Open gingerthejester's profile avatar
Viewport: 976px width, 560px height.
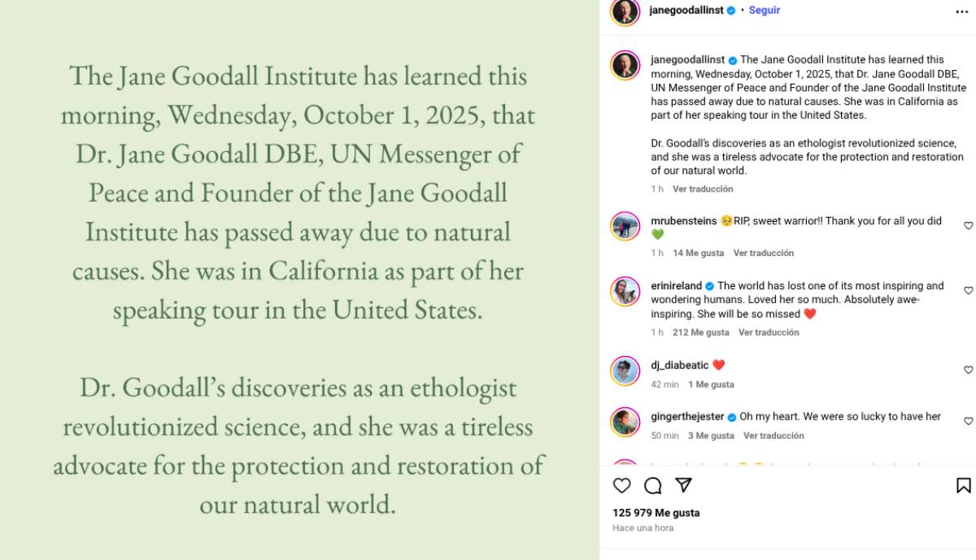click(x=625, y=421)
